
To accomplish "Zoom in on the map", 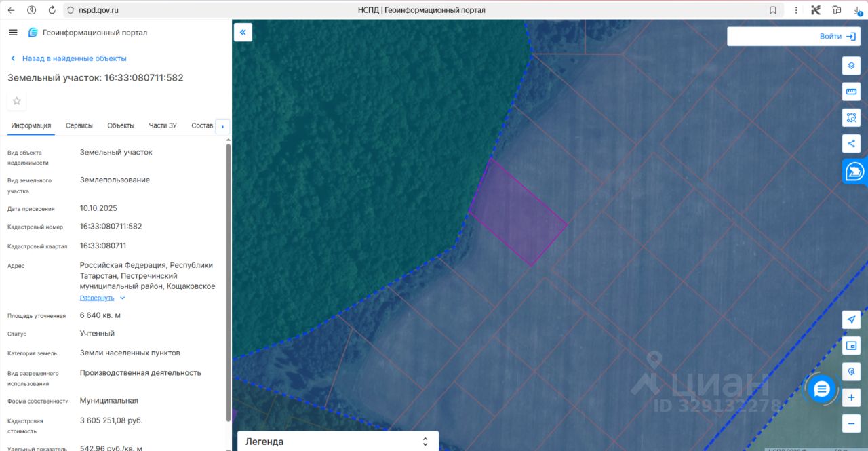I will click(851, 398).
